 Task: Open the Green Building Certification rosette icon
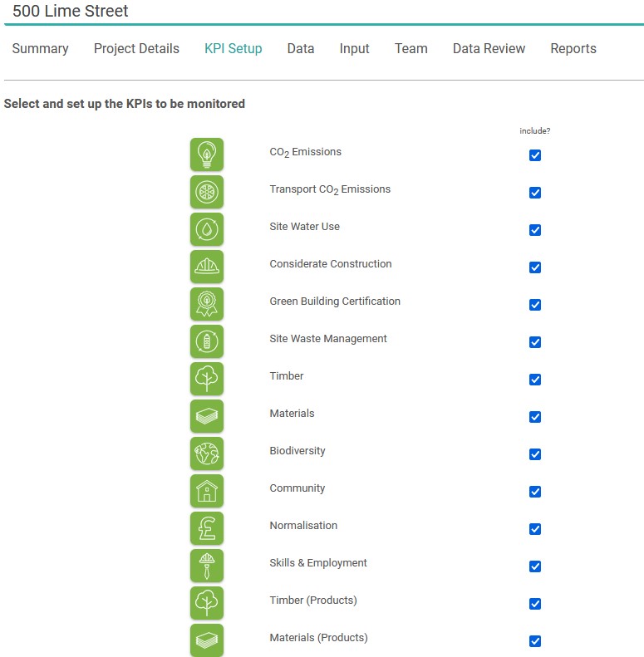tap(207, 304)
